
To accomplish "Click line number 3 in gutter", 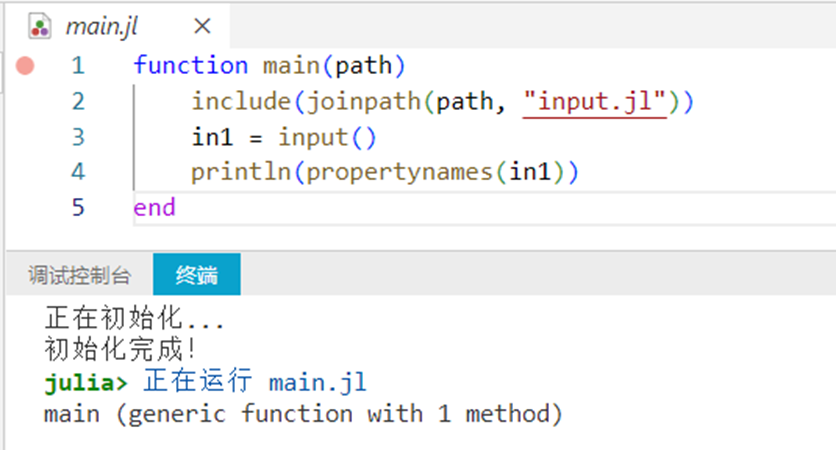I will pyautogui.click(x=78, y=137).
